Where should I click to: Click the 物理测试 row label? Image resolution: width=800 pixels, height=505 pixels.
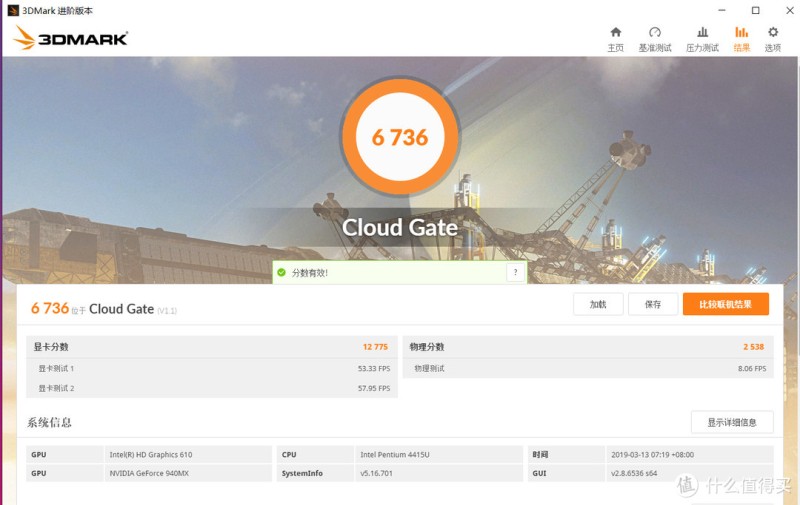[x=430, y=368]
